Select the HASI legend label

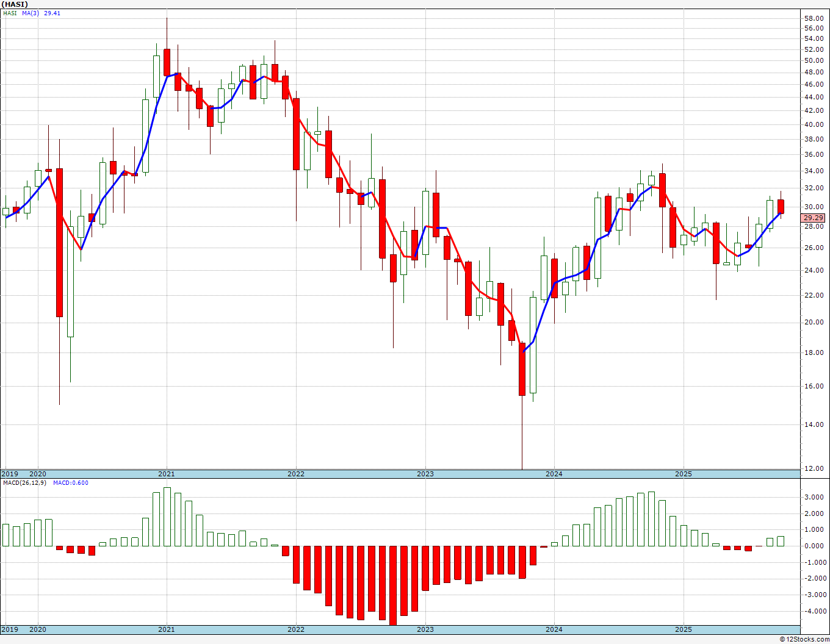[10, 13]
